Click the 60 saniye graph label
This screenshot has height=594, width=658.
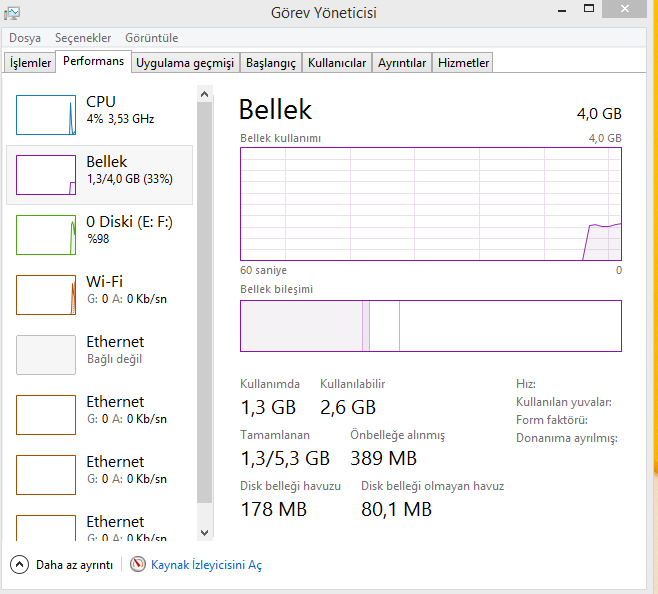point(264,270)
